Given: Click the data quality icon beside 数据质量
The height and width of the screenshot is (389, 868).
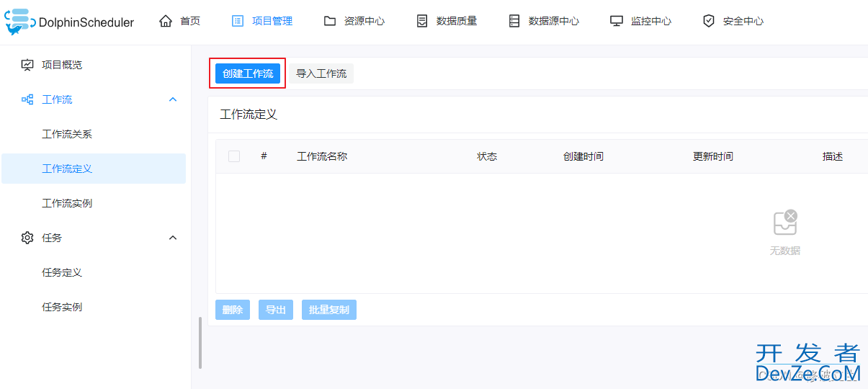Looking at the screenshot, I should pyautogui.click(x=422, y=21).
